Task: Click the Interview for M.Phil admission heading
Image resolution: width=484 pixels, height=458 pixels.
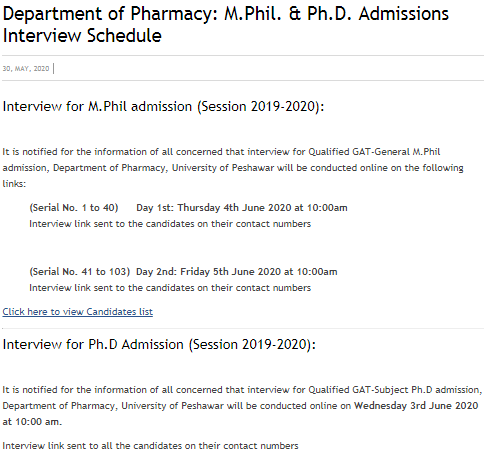Action: 163,107
